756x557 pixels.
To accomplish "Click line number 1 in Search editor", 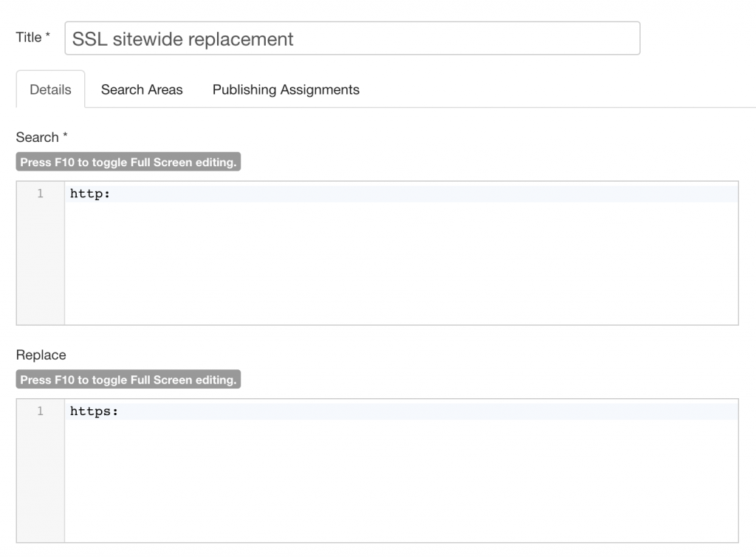I will (x=40, y=194).
